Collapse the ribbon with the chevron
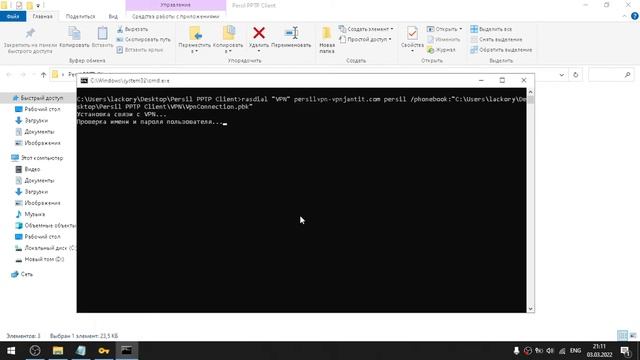Image resolution: width=640 pixels, height=360 pixels. (624, 16)
